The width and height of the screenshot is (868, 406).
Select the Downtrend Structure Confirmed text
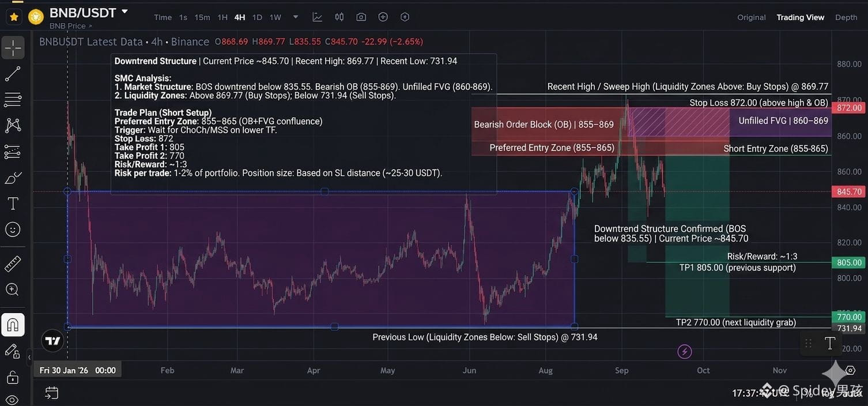671,234
